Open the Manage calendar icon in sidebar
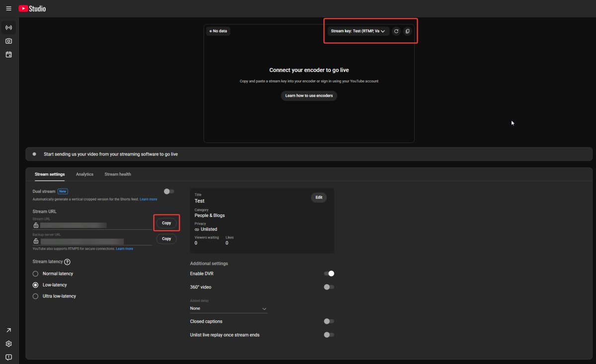 (x=8, y=54)
